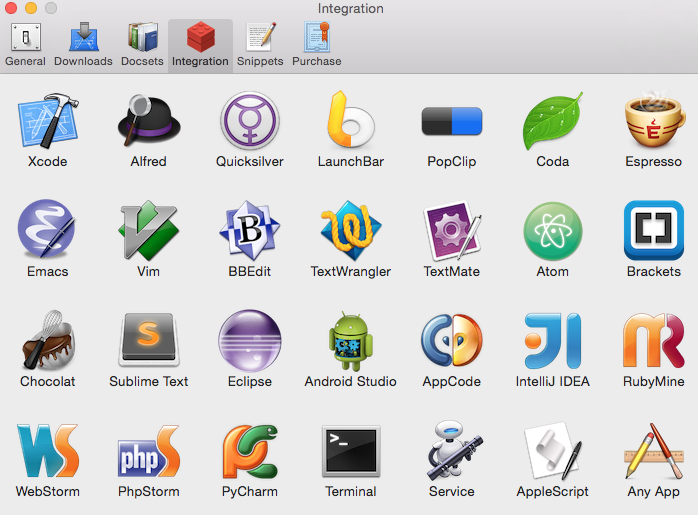The image size is (698, 515).
Task: Click the Service Automator robot icon
Action: (x=454, y=450)
